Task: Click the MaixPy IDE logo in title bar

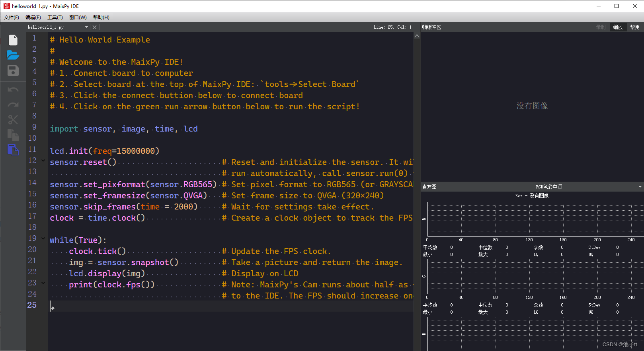Action: (x=6, y=6)
